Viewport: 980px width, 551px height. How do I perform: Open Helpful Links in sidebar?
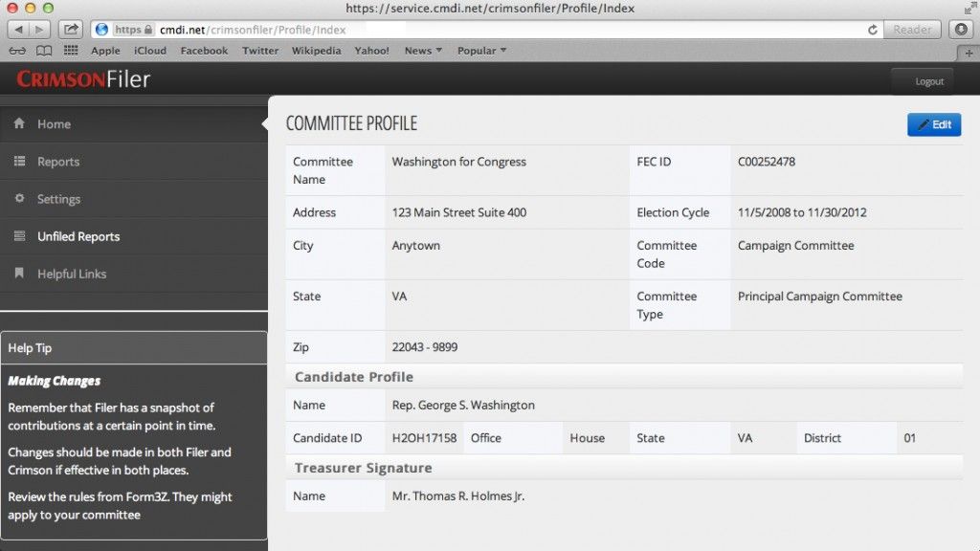134,274
